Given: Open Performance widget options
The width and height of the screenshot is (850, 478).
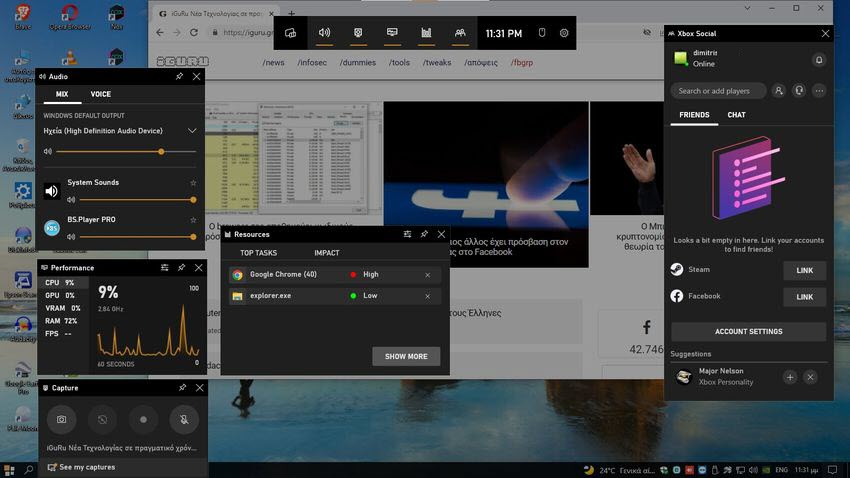Looking at the screenshot, I should (165, 268).
